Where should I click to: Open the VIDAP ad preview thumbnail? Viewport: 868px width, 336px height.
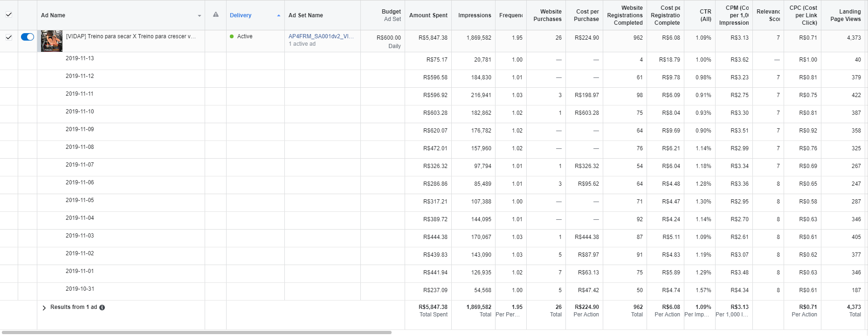(x=52, y=41)
